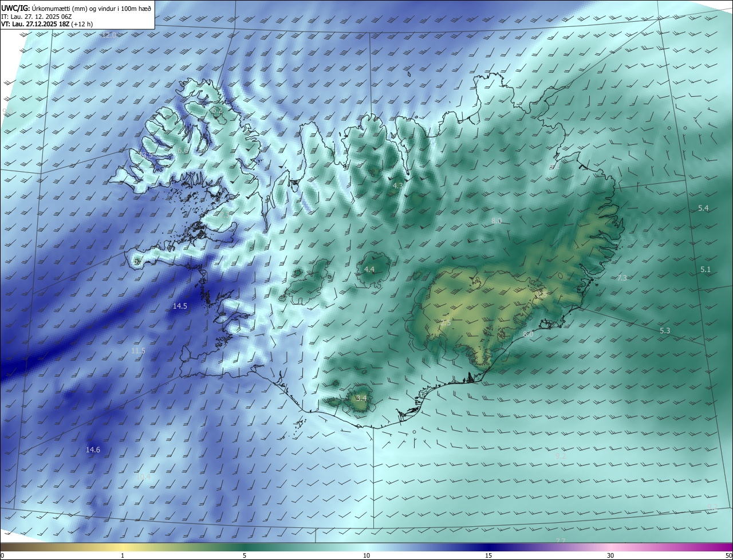
Task: Click the 6.2 value label
Action: click(x=217, y=110)
